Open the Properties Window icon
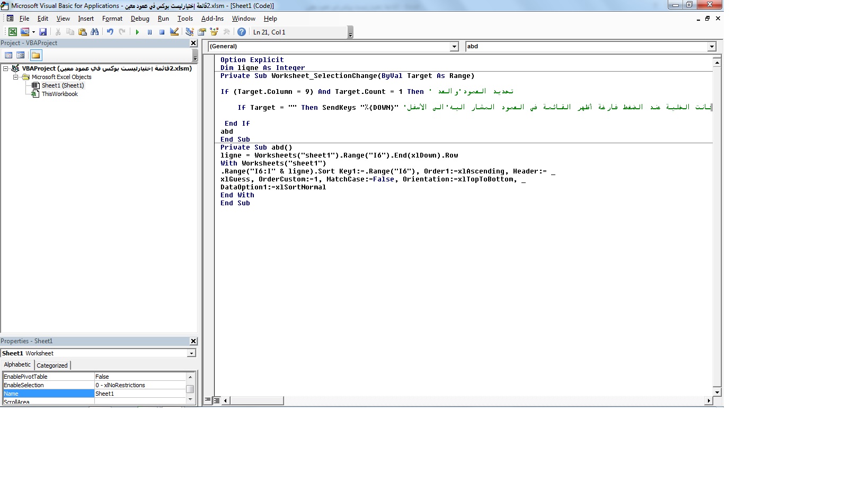This screenshot has height=488, width=868. 201,32
